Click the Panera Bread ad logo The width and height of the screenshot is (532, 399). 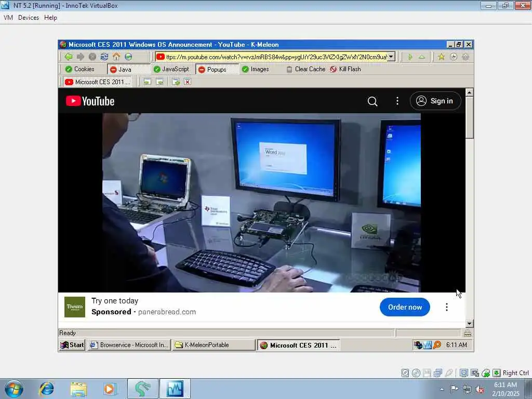pos(75,307)
